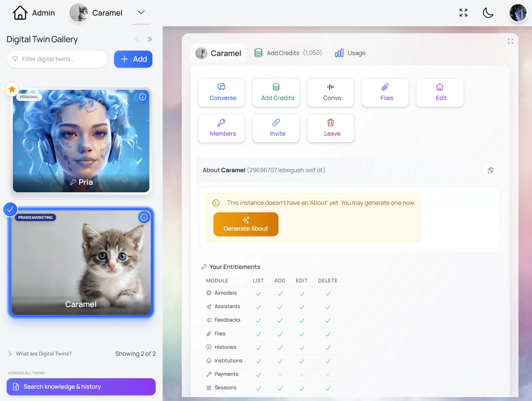Click Institutions module name
Viewport: 532px width, 401px height.
(228, 361)
